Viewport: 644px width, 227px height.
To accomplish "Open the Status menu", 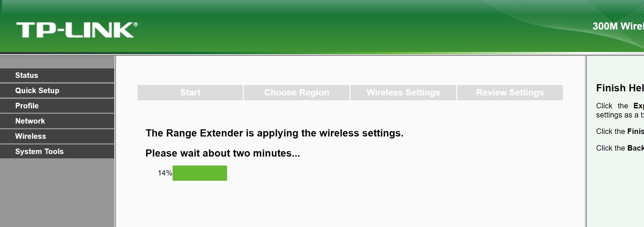I will pyautogui.click(x=27, y=75).
